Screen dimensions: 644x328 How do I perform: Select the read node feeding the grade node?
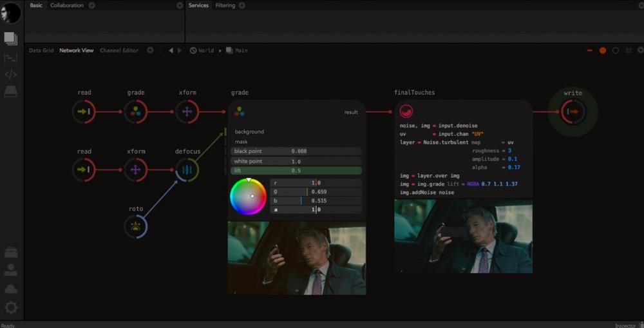(84, 111)
